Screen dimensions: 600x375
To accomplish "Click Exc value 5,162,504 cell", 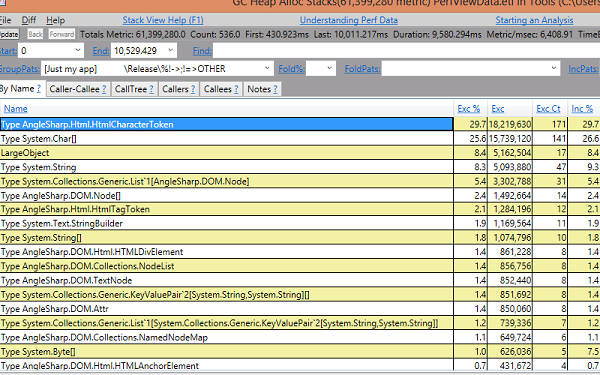I will click(x=510, y=153).
